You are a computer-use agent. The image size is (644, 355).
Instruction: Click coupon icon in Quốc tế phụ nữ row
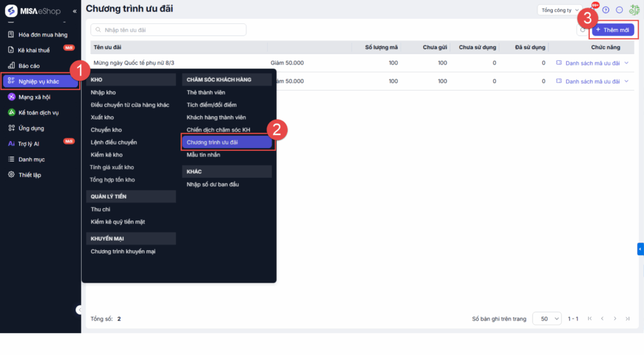click(x=559, y=63)
